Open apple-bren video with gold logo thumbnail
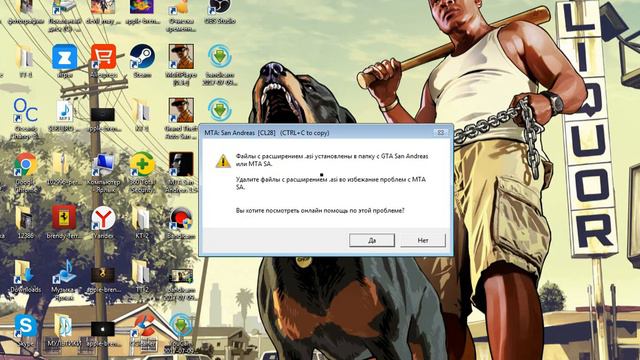The height and width of the screenshot is (360, 640). pos(102,275)
